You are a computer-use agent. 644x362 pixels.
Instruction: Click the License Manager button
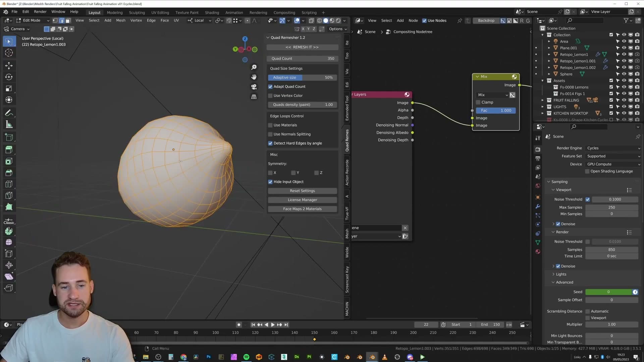(x=302, y=200)
